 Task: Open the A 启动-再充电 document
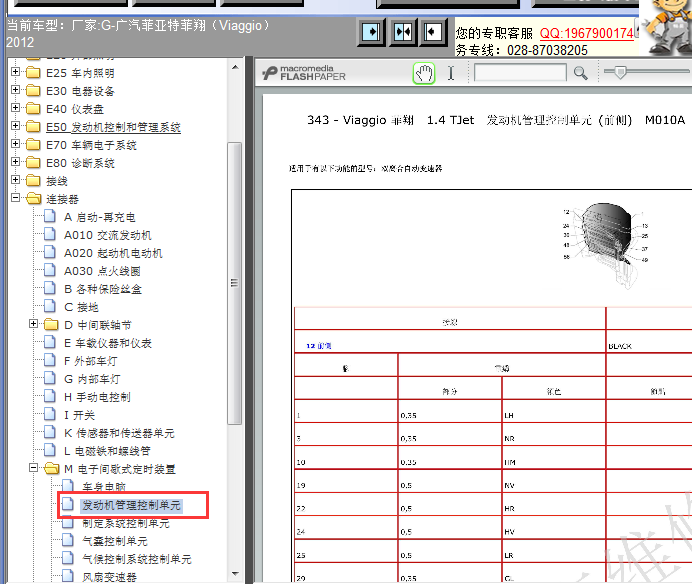click(100, 217)
